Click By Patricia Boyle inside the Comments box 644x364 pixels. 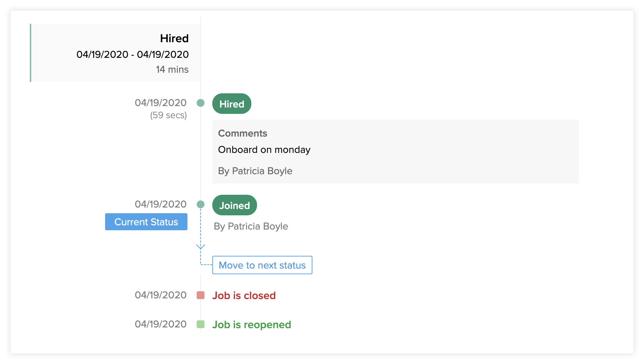[x=255, y=171]
